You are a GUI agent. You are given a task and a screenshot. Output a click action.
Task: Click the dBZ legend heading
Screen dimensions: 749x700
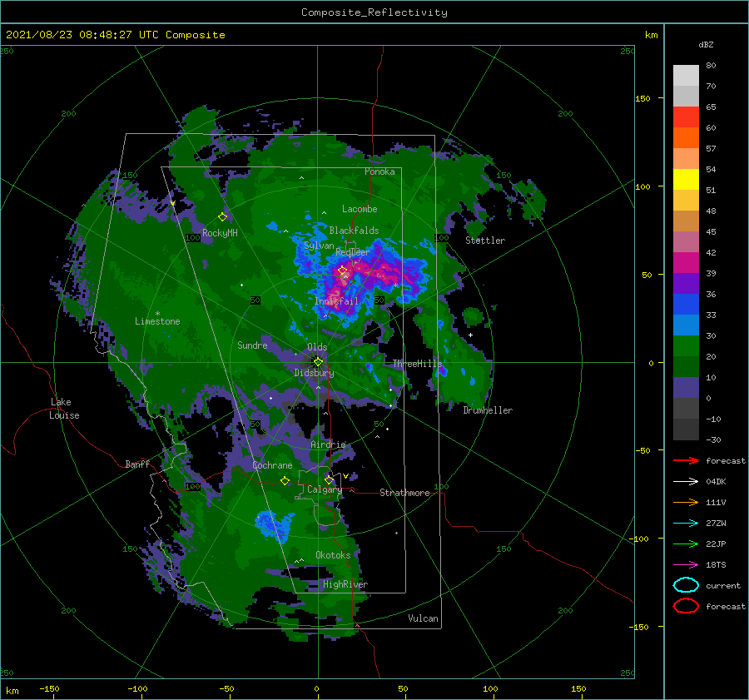click(706, 44)
